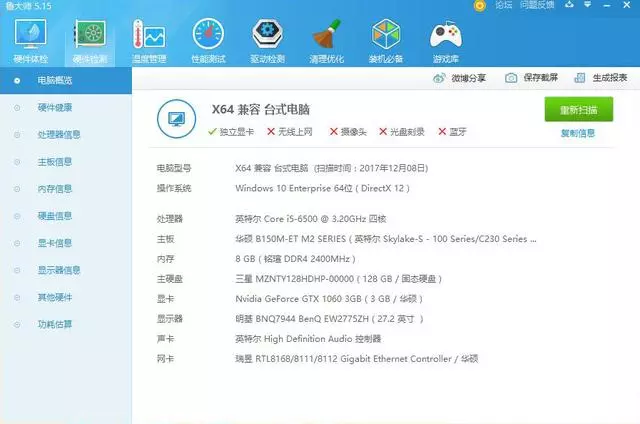Click the 保存截屏 save screenshot button
The image size is (640, 424).
(531, 78)
